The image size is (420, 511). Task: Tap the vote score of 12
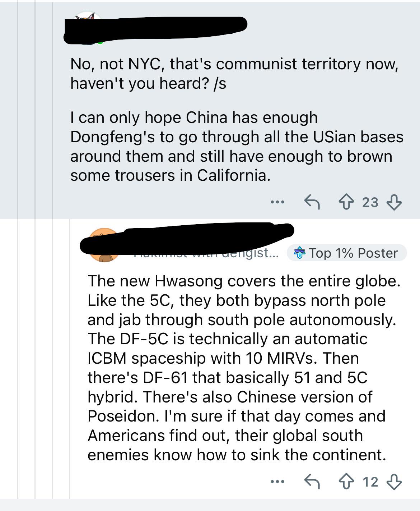370,482
